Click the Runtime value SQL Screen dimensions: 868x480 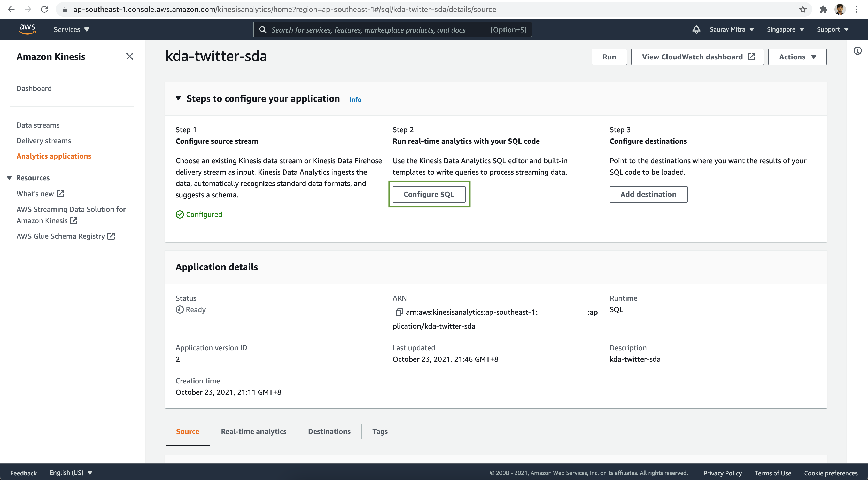pyautogui.click(x=616, y=309)
